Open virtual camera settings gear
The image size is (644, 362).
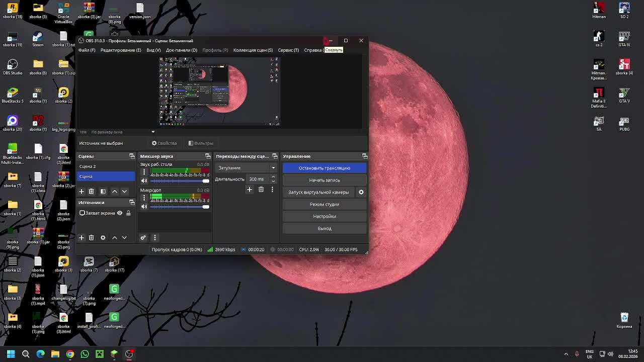pos(361,192)
